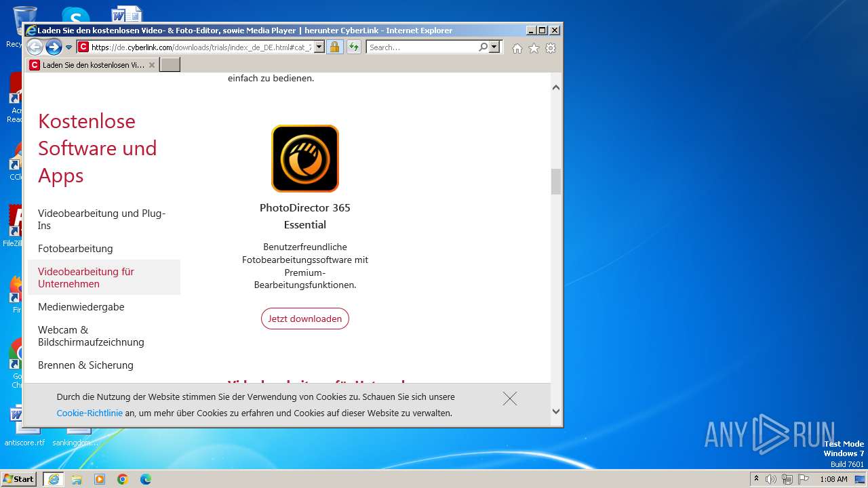Close the CyberLink browser tab
Image resolution: width=868 pixels, height=488 pixels.
[152, 65]
